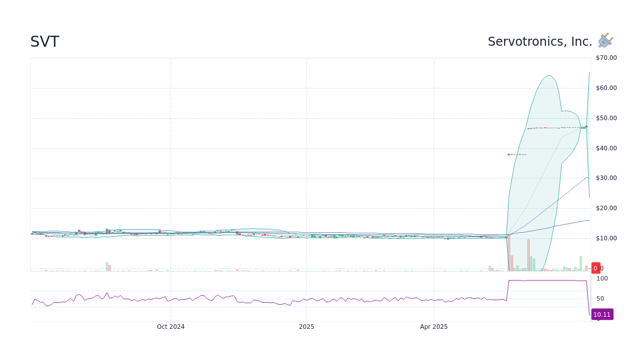Click the red zero volume badge
The height and width of the screenshot is (362, 644).
point(595,268)
